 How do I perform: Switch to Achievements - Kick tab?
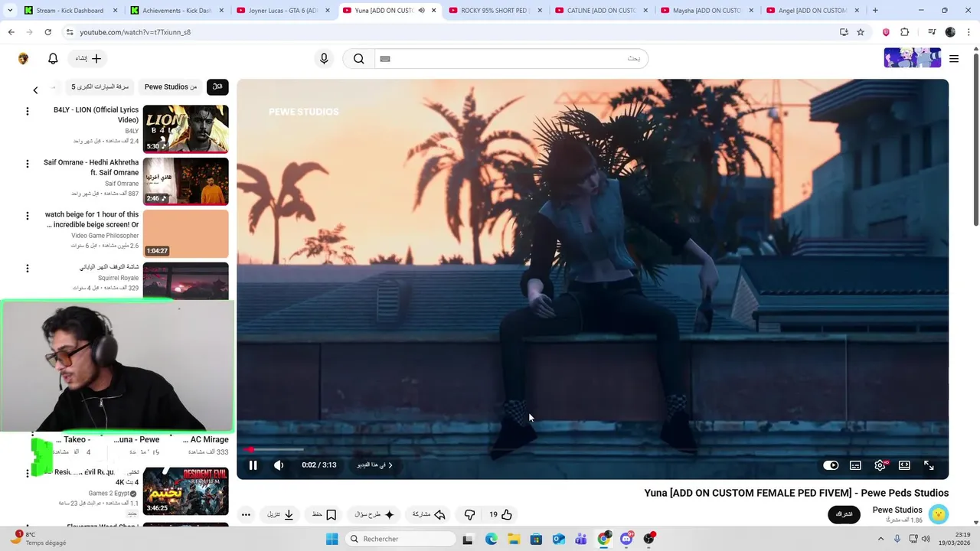pyautogui.click(x=176, y=11)
